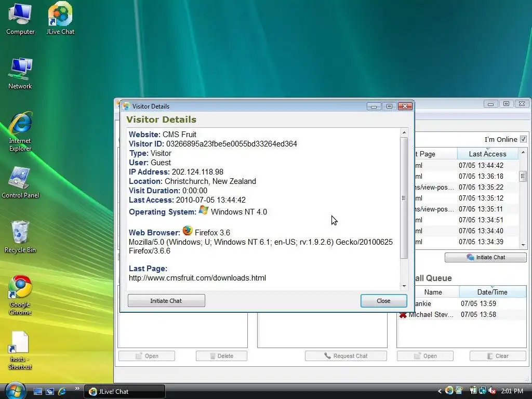532x399 pixels.
Task: Click the Clear button in Call Queue
Action: coord(498,356)
